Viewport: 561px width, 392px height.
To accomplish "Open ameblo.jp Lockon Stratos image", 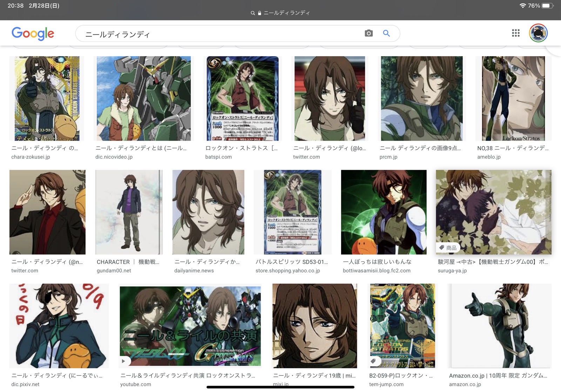I will click(x=513, y=99).
